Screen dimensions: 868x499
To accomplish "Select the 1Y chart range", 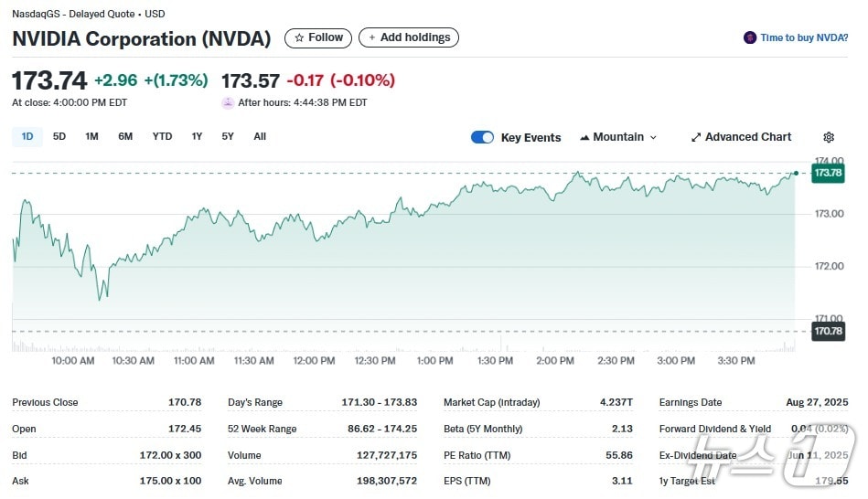I will (x=197, y=136).
